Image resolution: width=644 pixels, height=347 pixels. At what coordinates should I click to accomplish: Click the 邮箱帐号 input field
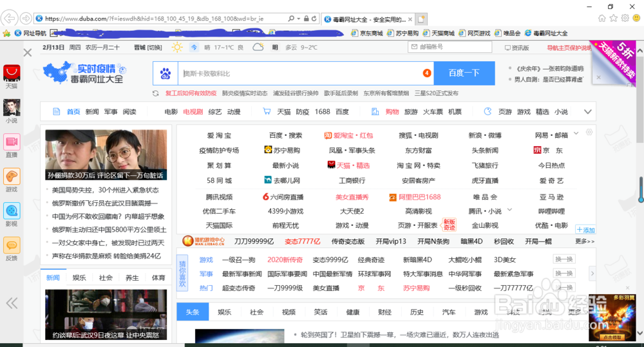point(450,47)
